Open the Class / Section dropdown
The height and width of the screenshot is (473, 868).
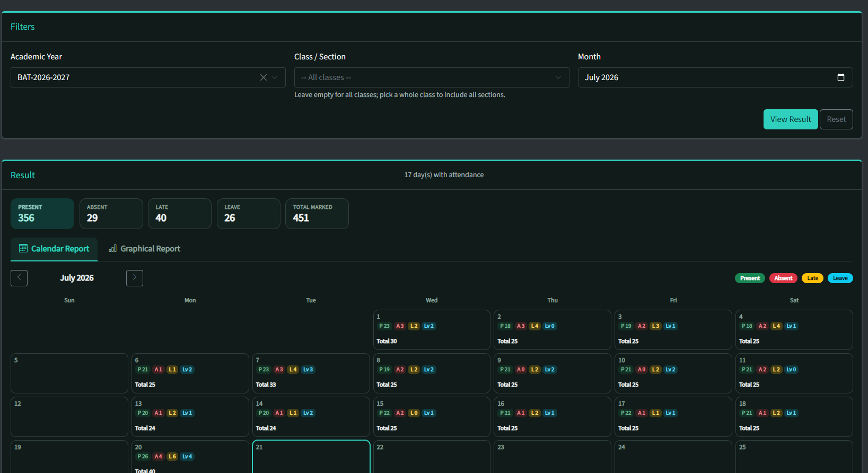tap(432, 77)
